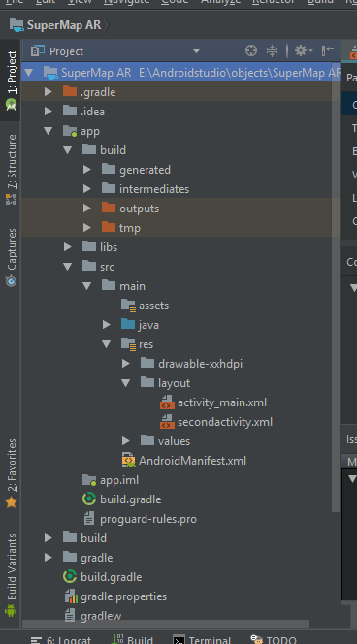Click the orange tmp folder icon
This screenshot has height=644, width=357.
click(109, 227)
